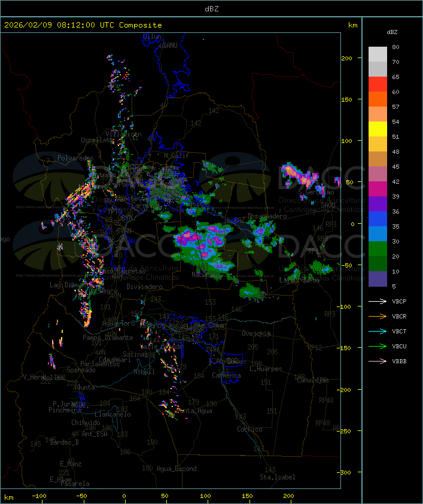Click the green VBCU arrow icon
Image resolution: width=423 pixels, height=504 pixels.
pos(378,346)
